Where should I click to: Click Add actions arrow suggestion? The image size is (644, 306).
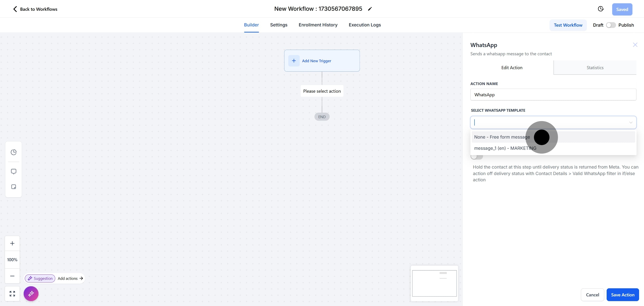[x=70, y=278]
